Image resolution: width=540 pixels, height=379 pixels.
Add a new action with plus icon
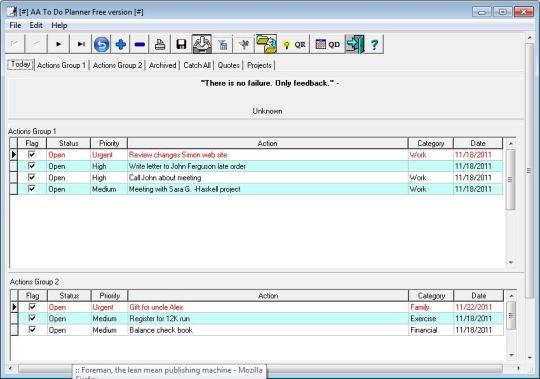point(120,44)
